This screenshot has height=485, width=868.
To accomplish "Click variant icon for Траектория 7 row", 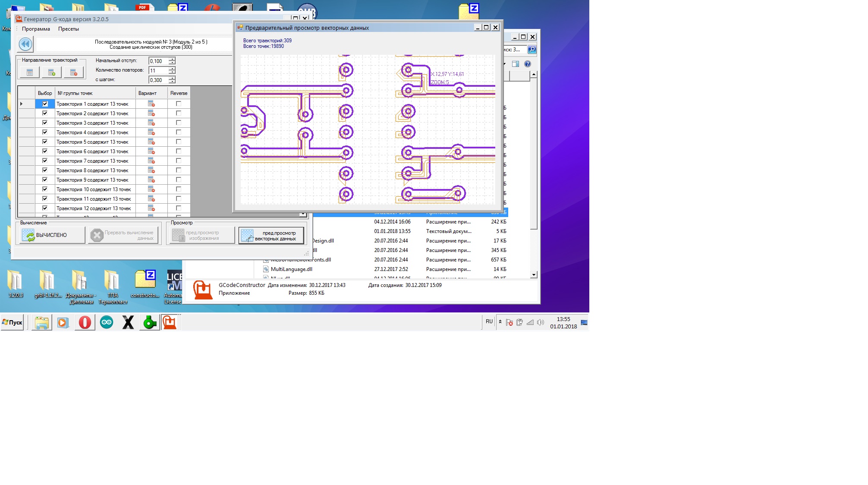I will (151, 161).
